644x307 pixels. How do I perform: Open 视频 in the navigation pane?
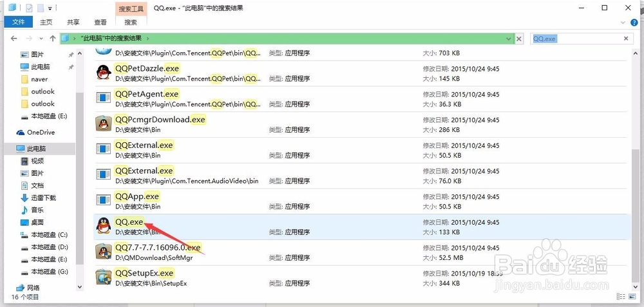tap(32, 161)
